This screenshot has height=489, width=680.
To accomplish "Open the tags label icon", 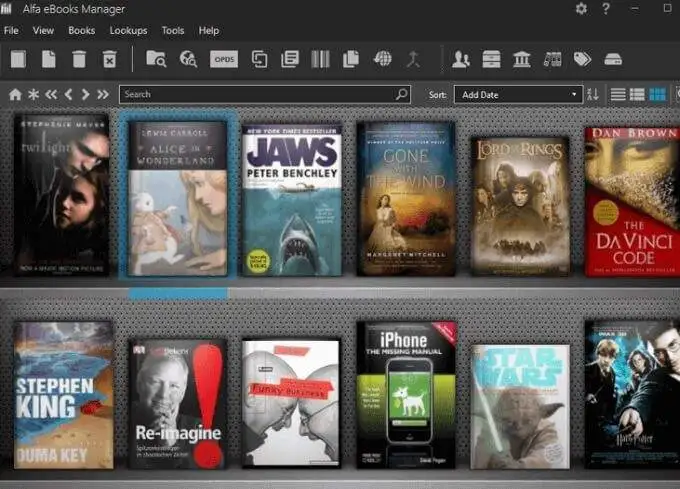I will point(582,59).
